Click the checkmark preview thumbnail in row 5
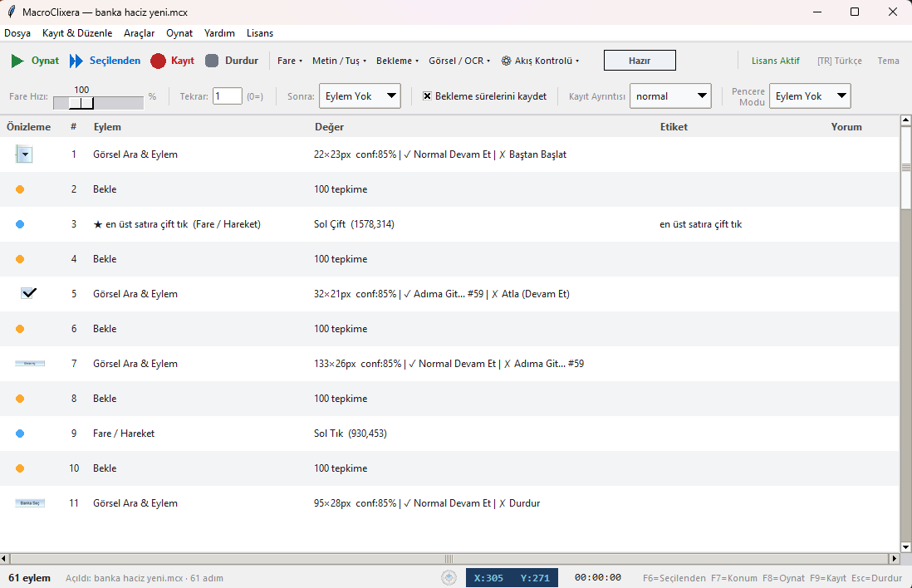 [29, 293]
